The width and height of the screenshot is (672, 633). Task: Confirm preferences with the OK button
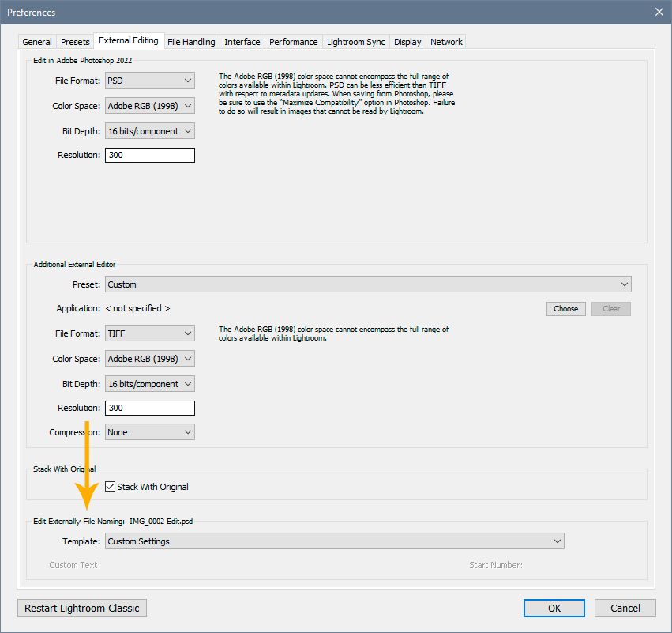(554, 608)
